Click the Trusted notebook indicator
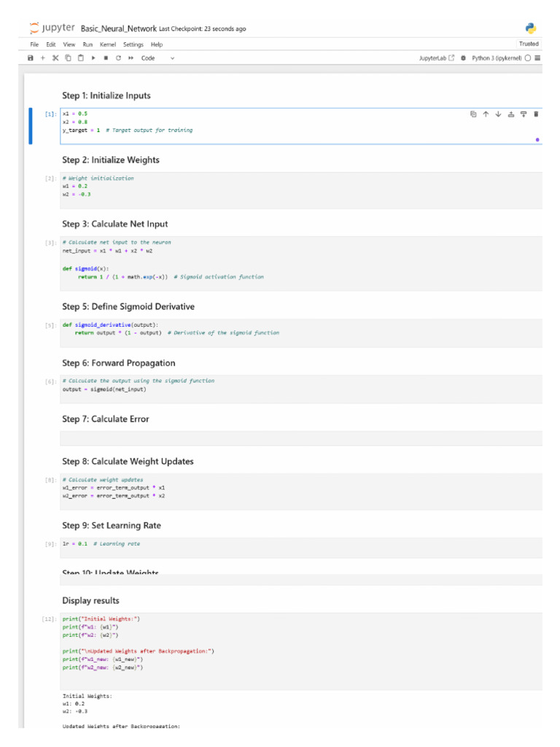The image size is (560, 747). click(x=529, y=44)
